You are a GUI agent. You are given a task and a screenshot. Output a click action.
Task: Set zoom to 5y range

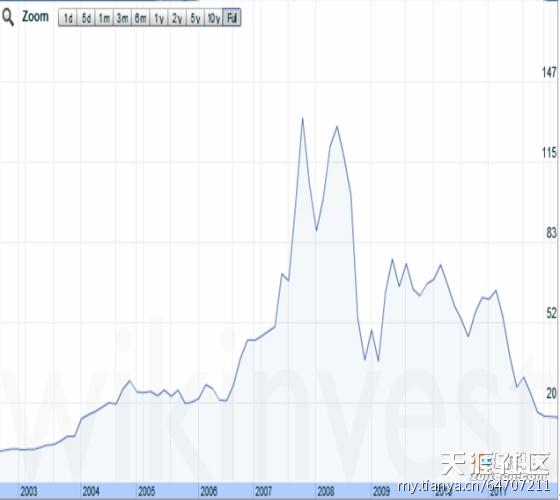(195, 18)
